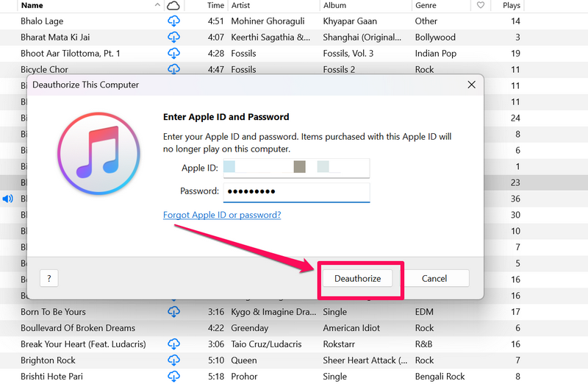Click genre Bollywood
The width and height of the screenshot is (588, 384).
435,38
